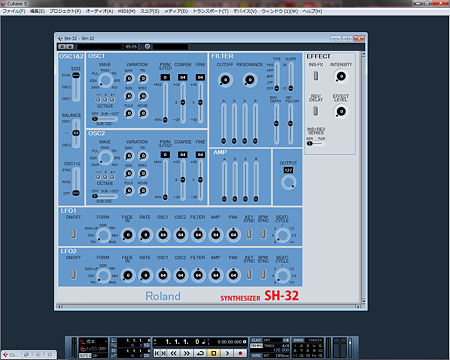The height and width of the screenshot is (360, 450).
Task: Click the OSC2 center OCTAVE button
Action: pos(105,177)
